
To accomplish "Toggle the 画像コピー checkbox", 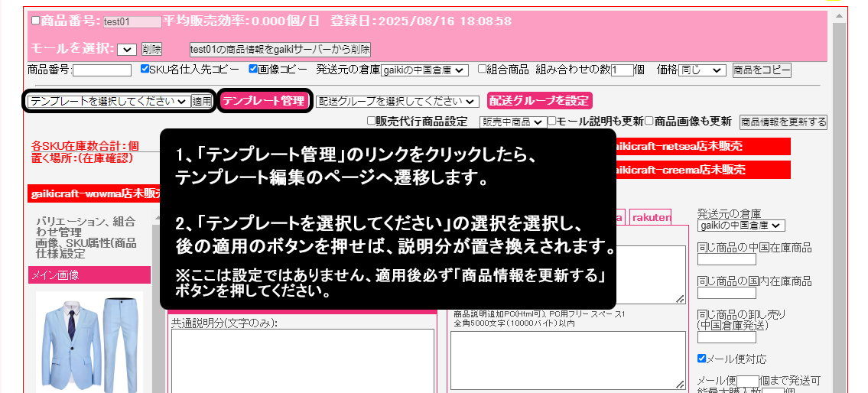I will pos(254,70).
